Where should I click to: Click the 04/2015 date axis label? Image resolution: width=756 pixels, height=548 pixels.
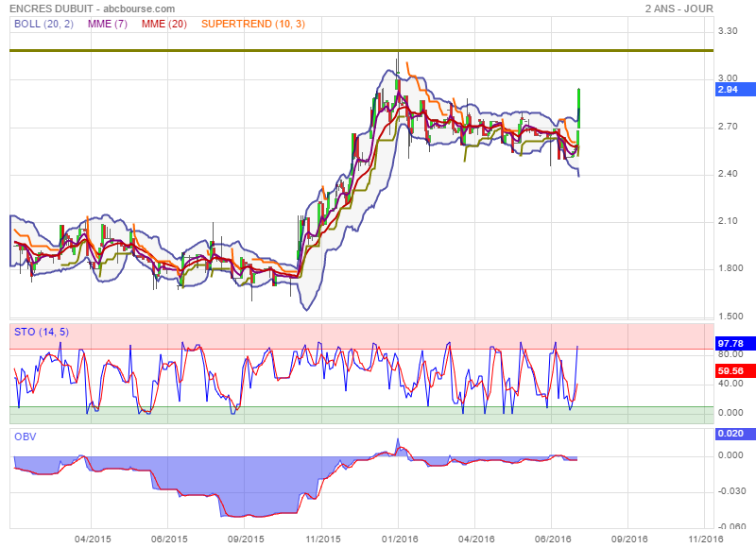tap(93, 539)
